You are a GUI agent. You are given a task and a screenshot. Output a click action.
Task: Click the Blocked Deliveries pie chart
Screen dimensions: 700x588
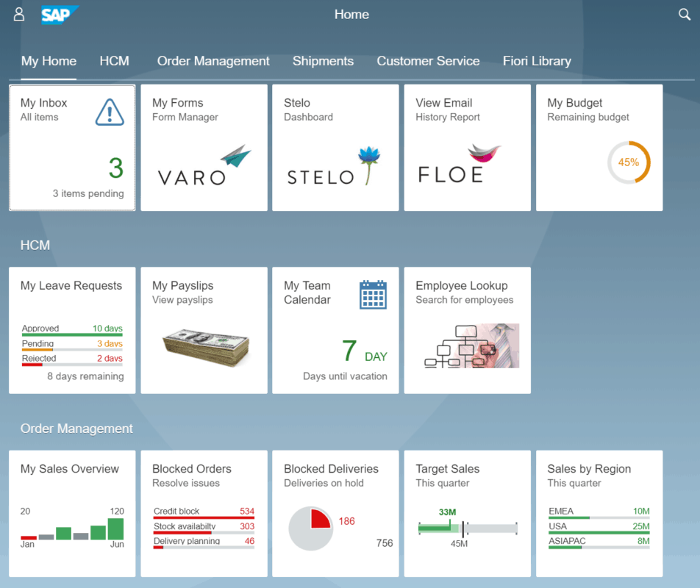pos(311,528)
